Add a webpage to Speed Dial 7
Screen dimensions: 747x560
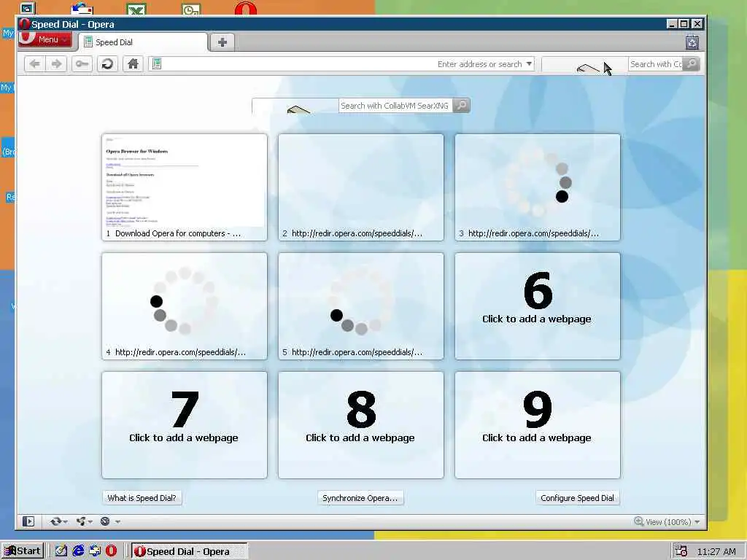coord(185,425)
